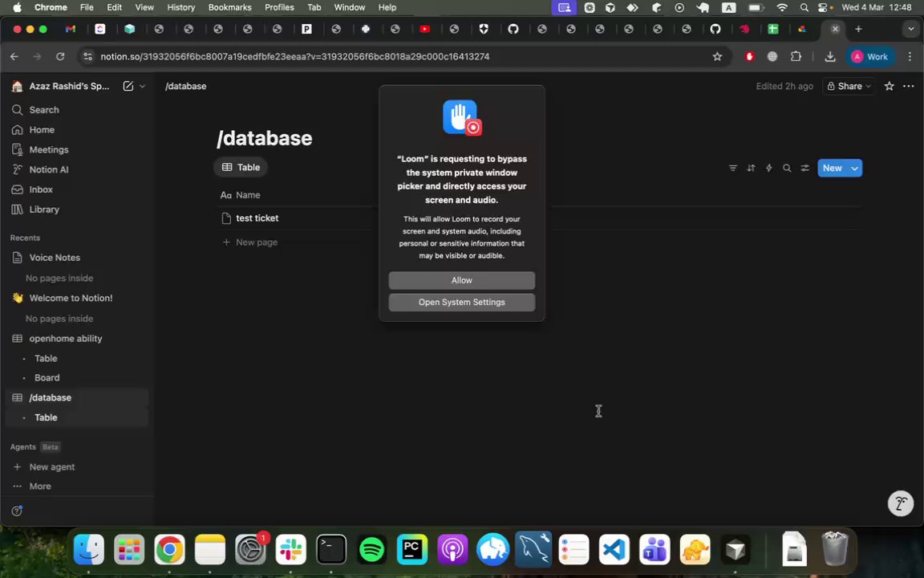Expand Chrome tab search chevron
Screen dimensions: 924x578
point(910,29)
